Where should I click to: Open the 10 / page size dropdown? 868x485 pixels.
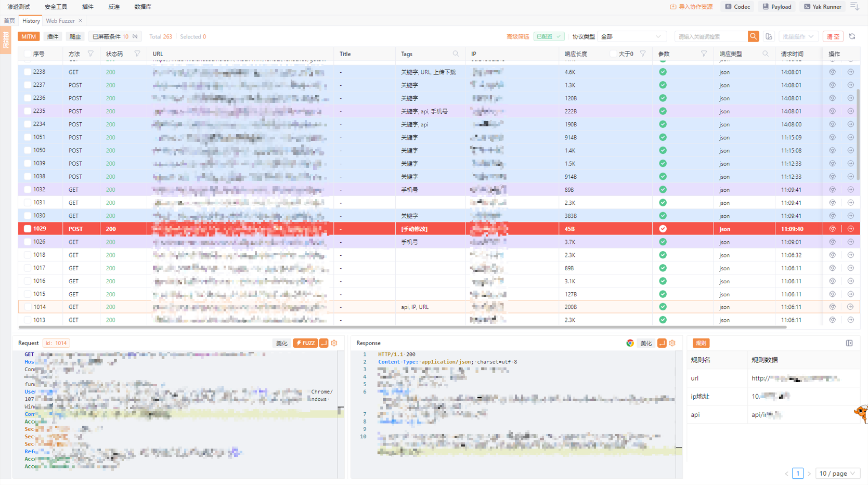tap(837, 474)
